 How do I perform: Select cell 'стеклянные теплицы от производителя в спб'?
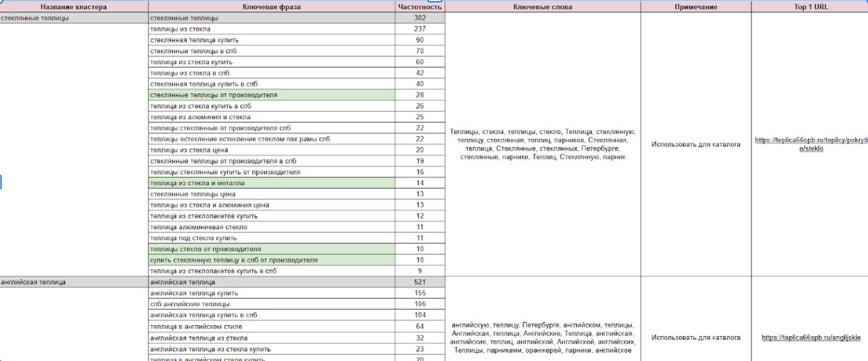(271, 161)
